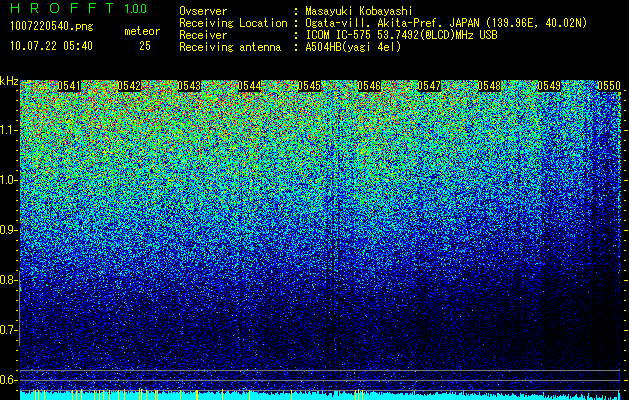Click the 0548 time marker

point(489,86)
